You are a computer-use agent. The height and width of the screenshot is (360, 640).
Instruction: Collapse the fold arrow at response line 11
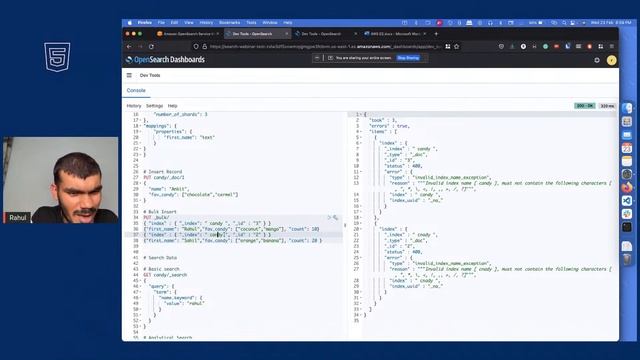(x=361, y=172)
